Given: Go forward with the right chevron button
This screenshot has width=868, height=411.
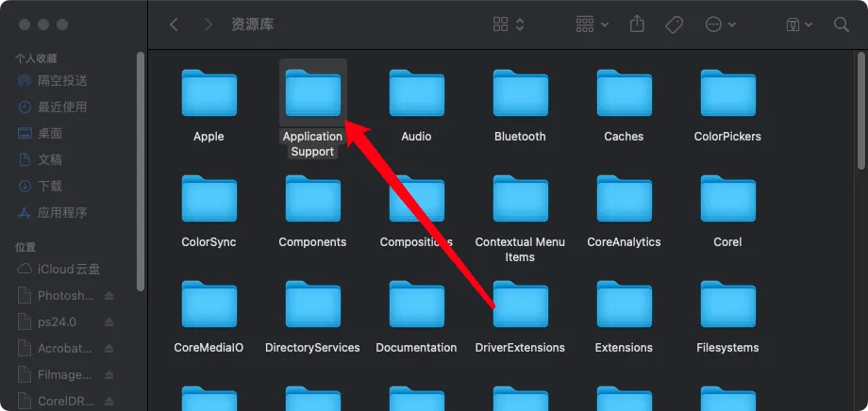Looking at the screenshot, I should coord(209,25).
